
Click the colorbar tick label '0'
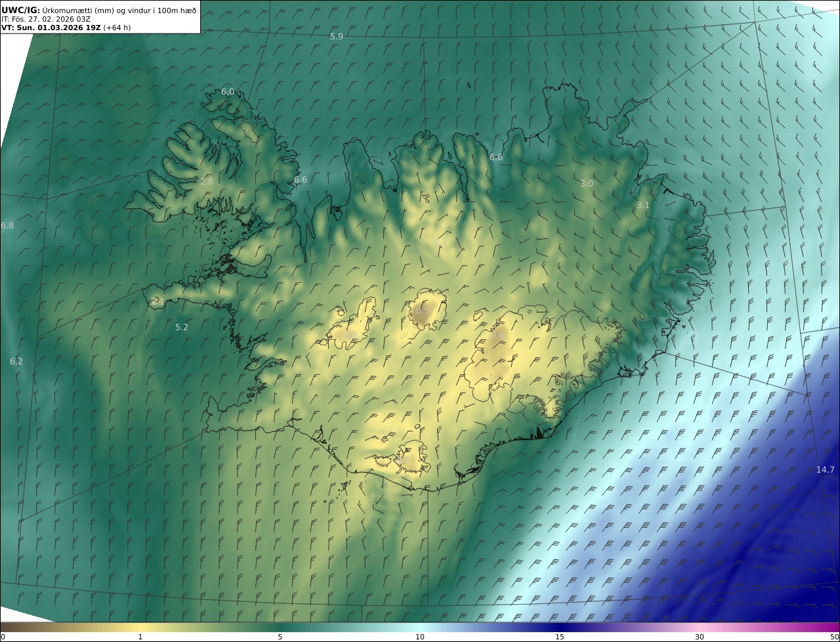(3, 637)
